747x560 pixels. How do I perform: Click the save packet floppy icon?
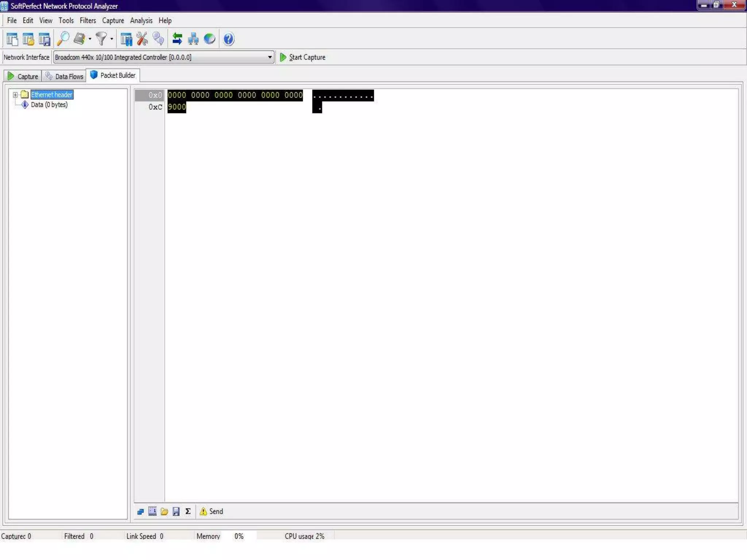pyautogui.click(x=176, y=512)
